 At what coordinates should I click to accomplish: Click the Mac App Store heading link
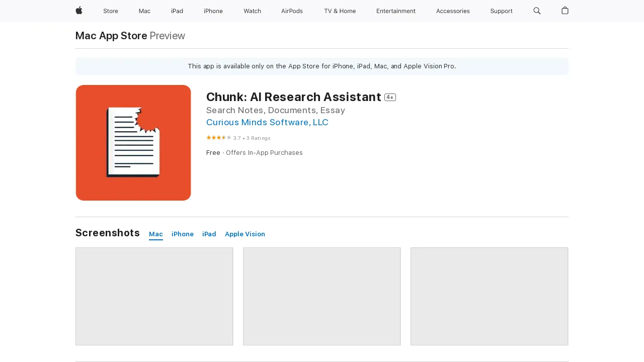pyautogui.click(x=111, y=36)
